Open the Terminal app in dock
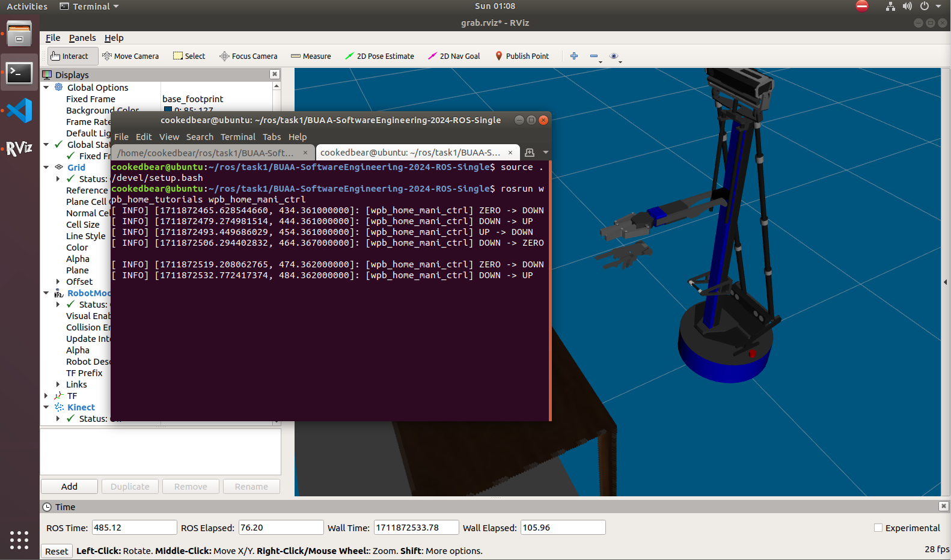This screenshot has height=560, width=951. pyautogui.click(x=19, y=73)
